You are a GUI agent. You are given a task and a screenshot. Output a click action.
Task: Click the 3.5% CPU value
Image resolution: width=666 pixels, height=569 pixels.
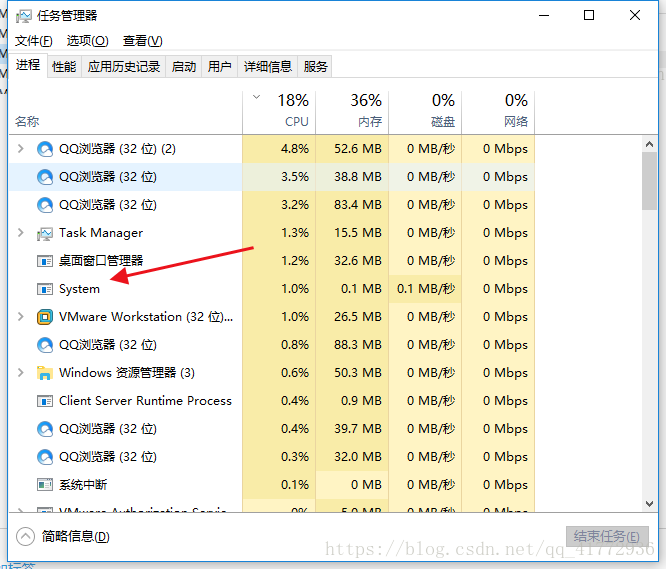coord(295,177)
